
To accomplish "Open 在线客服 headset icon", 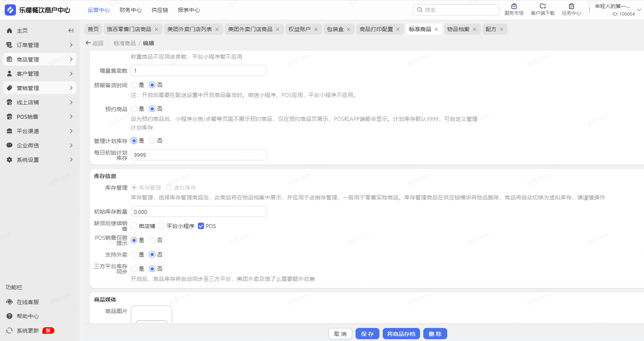I will tap(9, 302).
